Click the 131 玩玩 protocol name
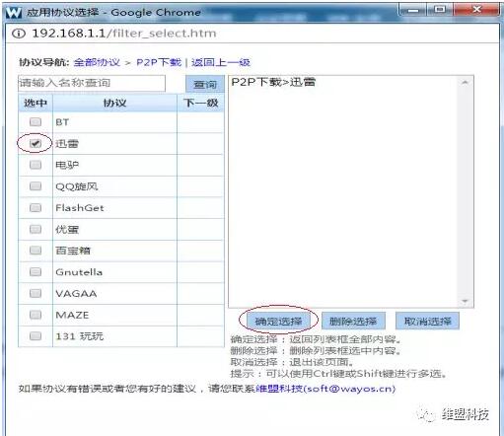The image size is (504, 436). tap(80, 336)
